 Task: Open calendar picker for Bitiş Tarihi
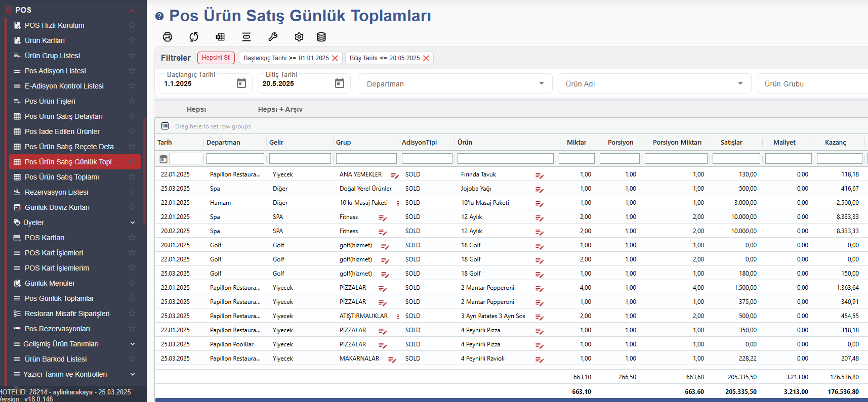click(x=340, y=83)
